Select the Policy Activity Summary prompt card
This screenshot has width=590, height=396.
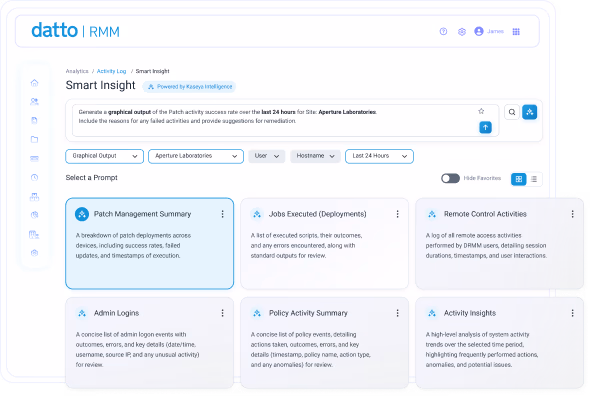click(x=324, y=343)
